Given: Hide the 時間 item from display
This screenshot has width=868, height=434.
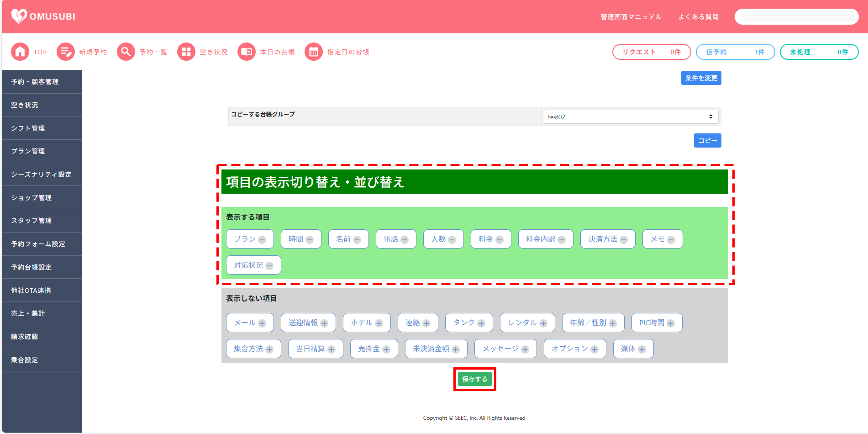Looking at the screenshot, I should pos(310,240).
